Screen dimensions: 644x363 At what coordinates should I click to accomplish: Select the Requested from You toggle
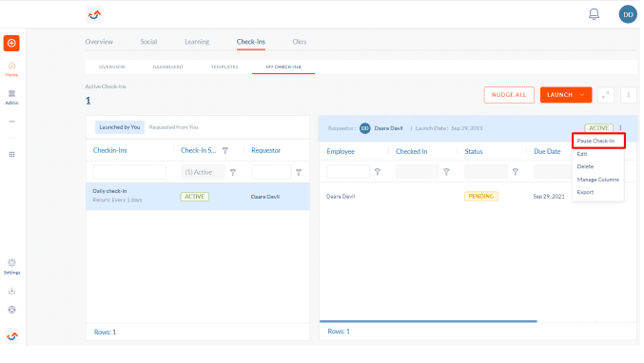pyautogui.click(x=173, y=127)
